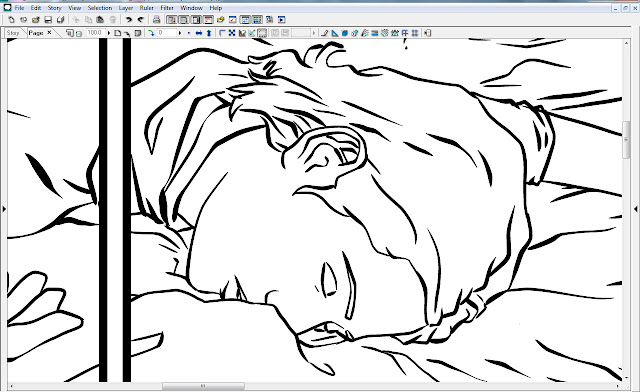Click the Print icon

tap(156, 20)
